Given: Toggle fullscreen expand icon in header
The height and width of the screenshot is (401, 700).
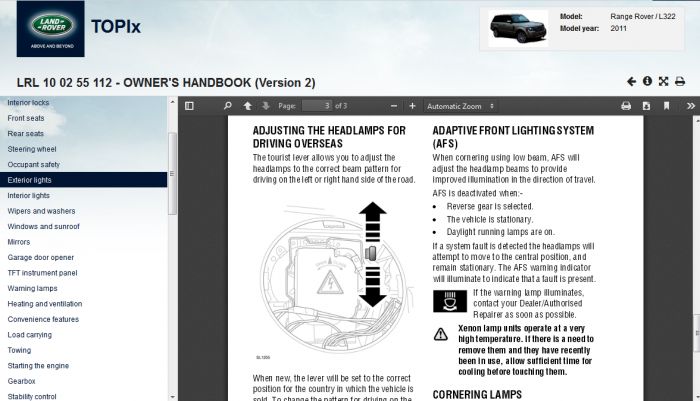Looking at the screenshot, I should pyautogui.click(x=663, y=81).
